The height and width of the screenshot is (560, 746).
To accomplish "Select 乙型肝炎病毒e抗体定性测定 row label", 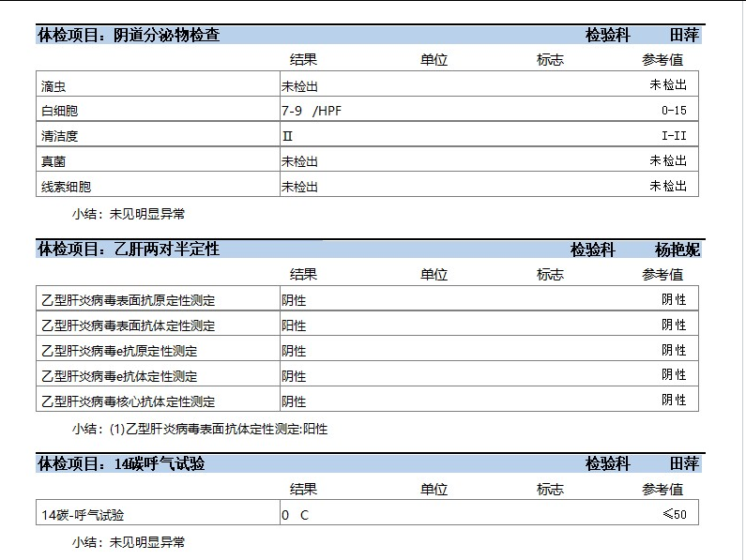I will point(119,376).
